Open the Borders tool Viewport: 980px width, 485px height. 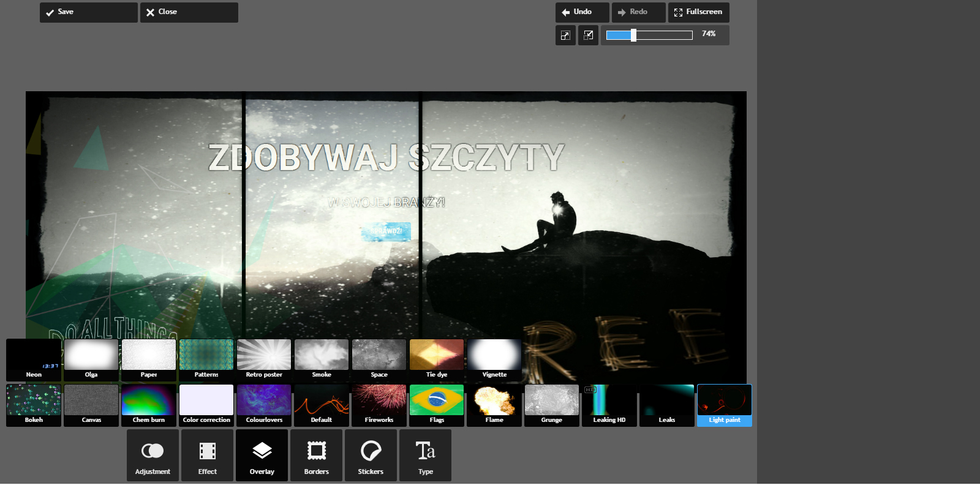[x=316, y=455]
